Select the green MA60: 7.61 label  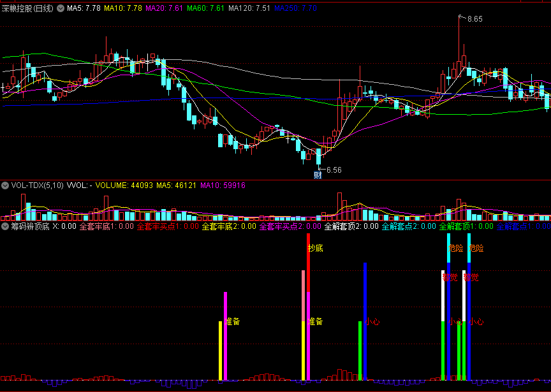click(x=205, y=8)
